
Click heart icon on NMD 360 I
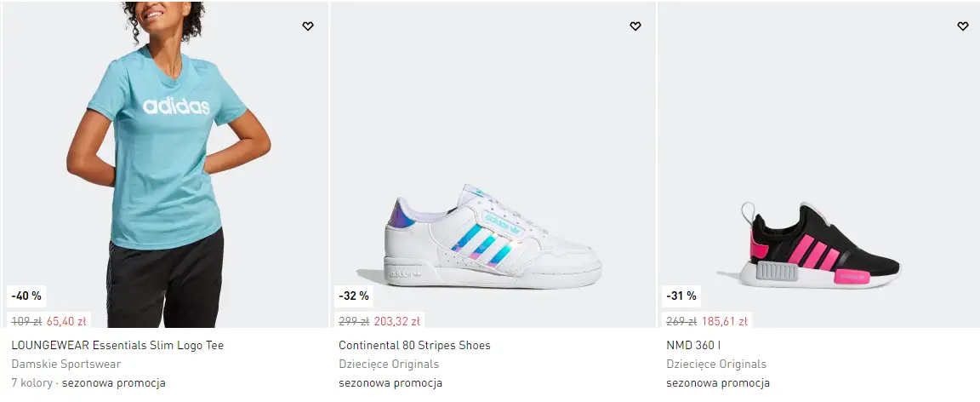pos(963,26)
